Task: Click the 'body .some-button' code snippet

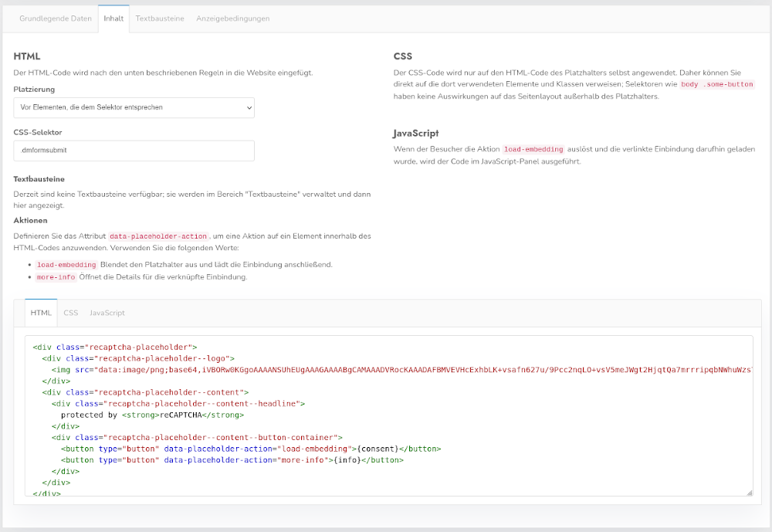Action: (x=716, y=84)
